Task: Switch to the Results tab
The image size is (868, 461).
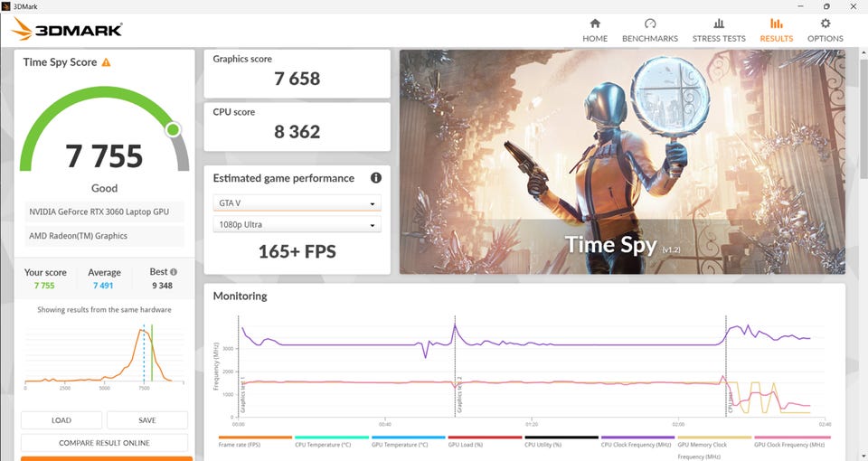Action: [776, 30]
